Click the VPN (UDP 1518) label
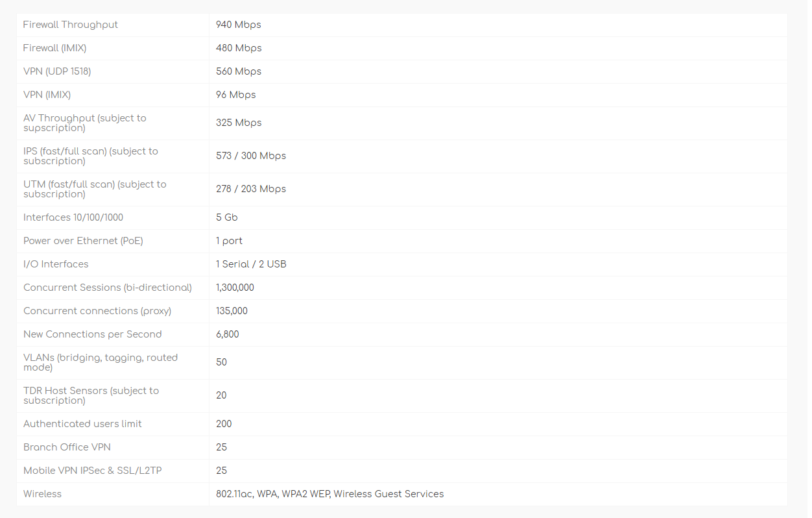 [57, 71]
